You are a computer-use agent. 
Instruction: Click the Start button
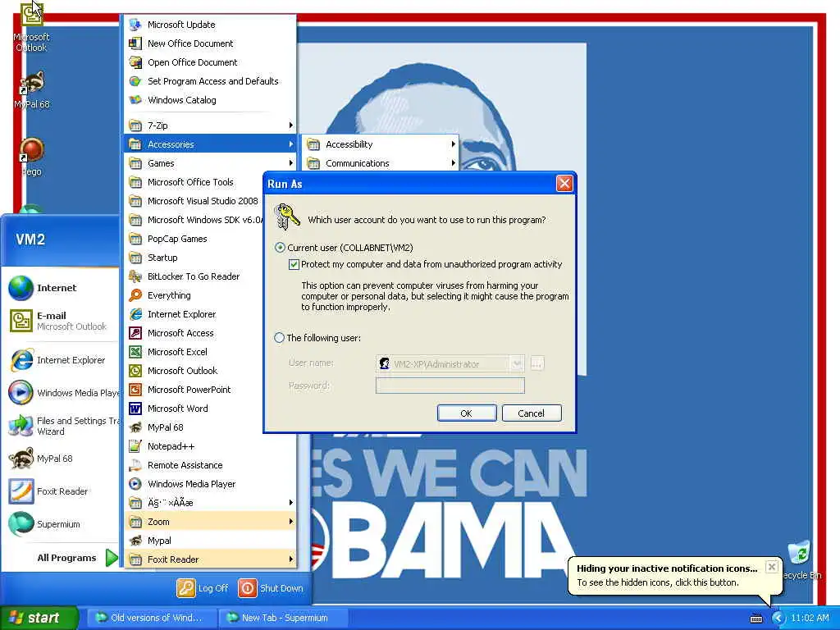39,618
